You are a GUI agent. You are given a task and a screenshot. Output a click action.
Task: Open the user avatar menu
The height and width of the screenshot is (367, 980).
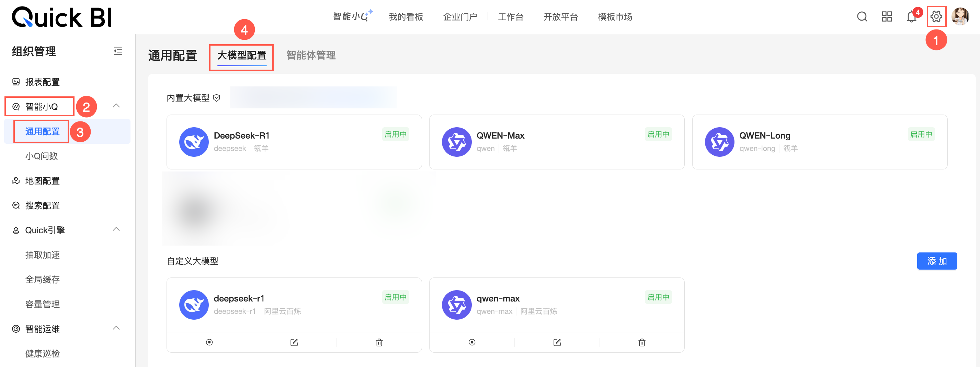960,17
